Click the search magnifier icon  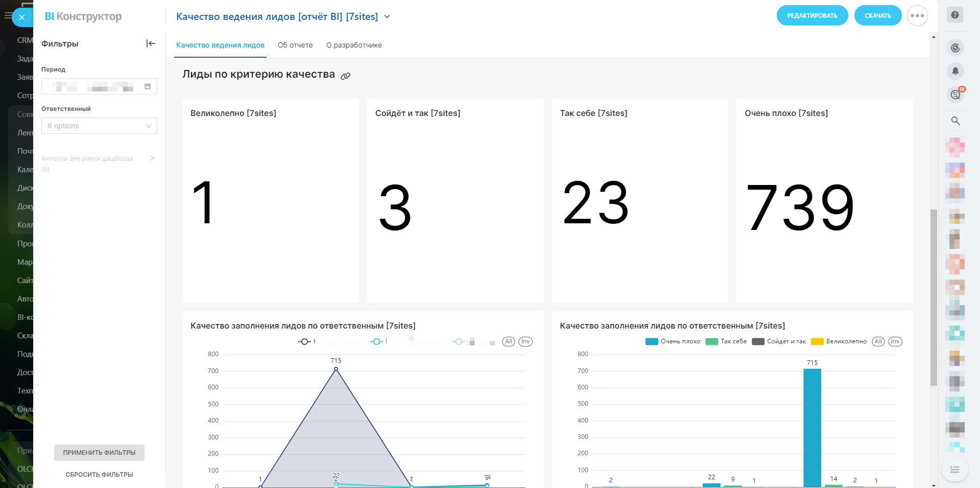(955, 121)
